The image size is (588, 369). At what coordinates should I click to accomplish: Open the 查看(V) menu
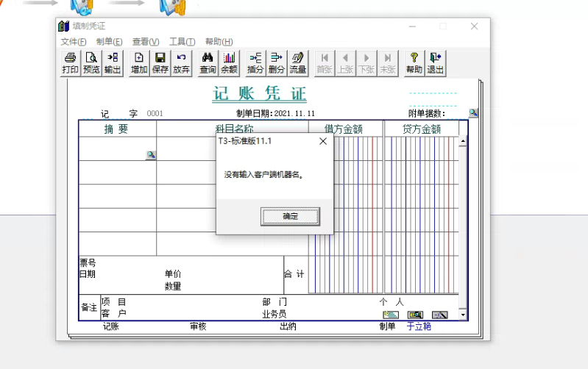146,42
